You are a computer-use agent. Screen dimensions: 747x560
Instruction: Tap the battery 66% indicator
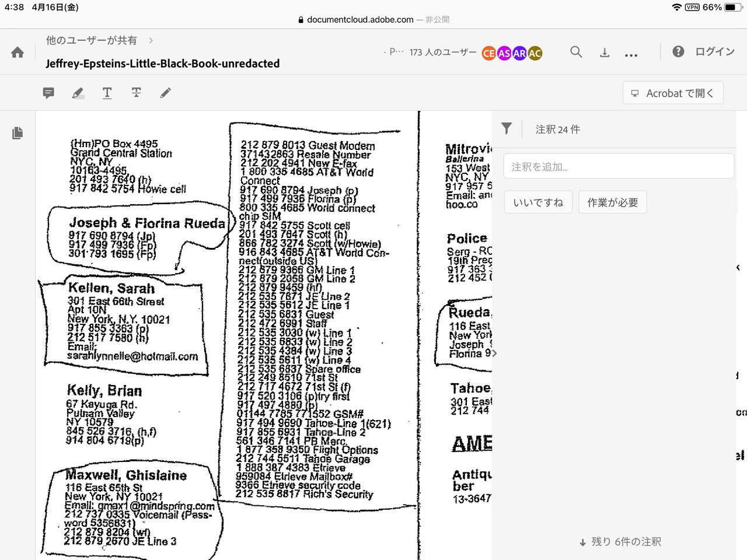coord(721,8)
